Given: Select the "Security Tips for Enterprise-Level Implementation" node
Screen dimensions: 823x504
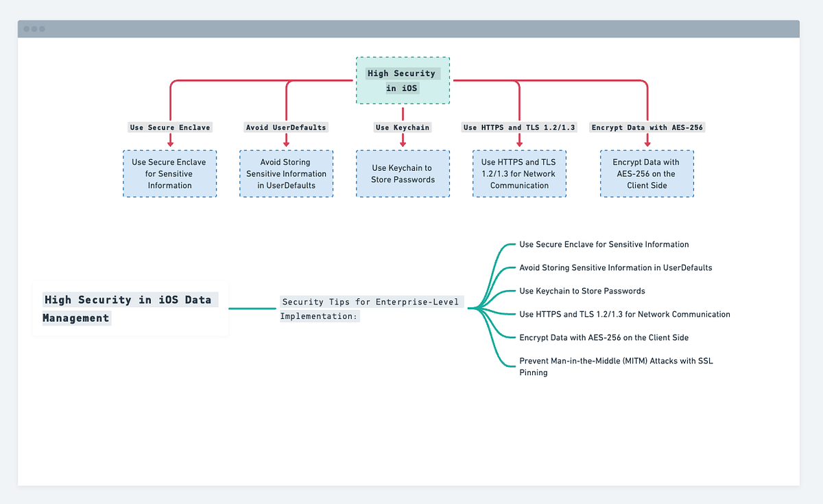Looking at the screenshot, I should [x=372, y=309].
